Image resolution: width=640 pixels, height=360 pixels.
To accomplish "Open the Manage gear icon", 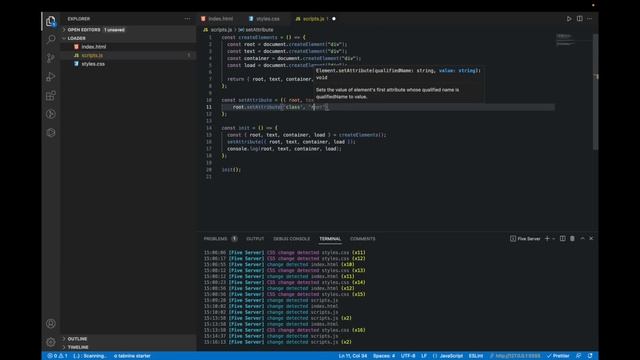I will (x=51, y=342).
